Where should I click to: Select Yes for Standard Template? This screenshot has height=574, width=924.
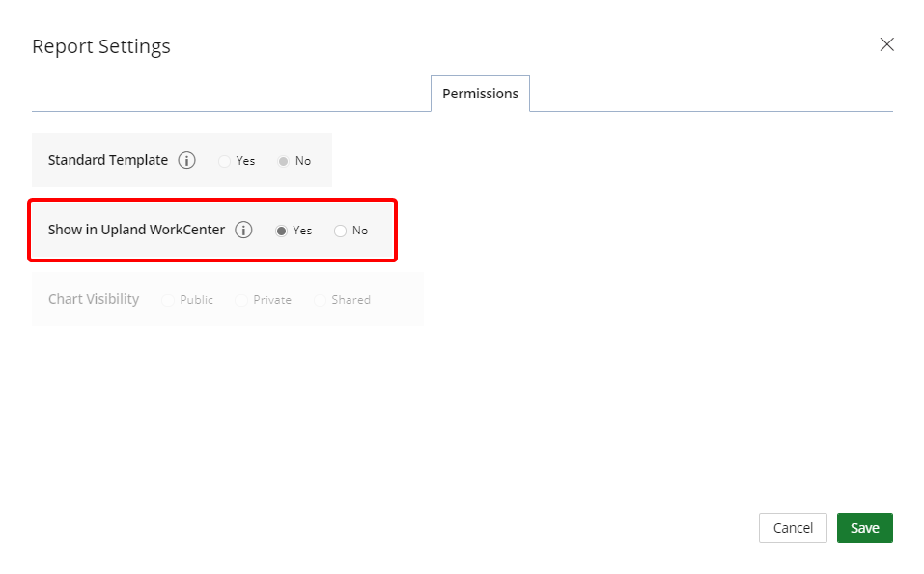click(224, 161)
